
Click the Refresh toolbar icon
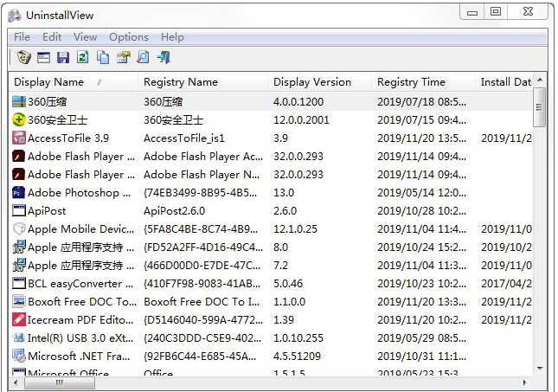click(83, 57)
